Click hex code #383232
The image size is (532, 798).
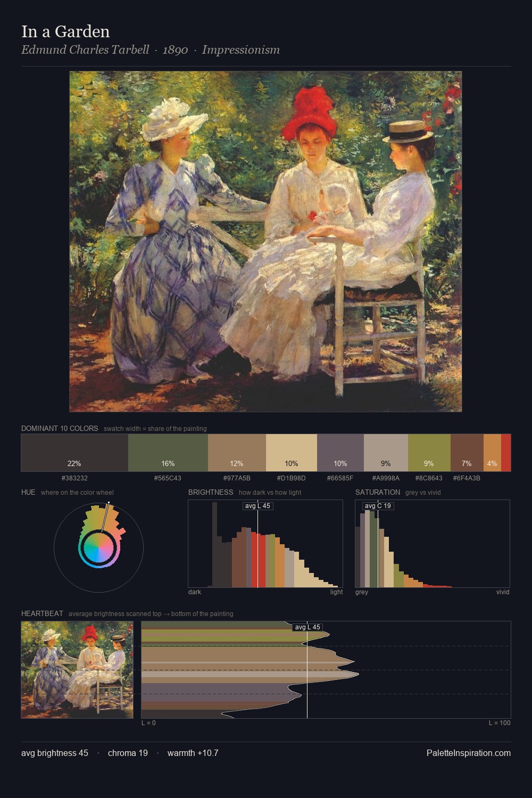pyautogui.click(x=74, y=478)
